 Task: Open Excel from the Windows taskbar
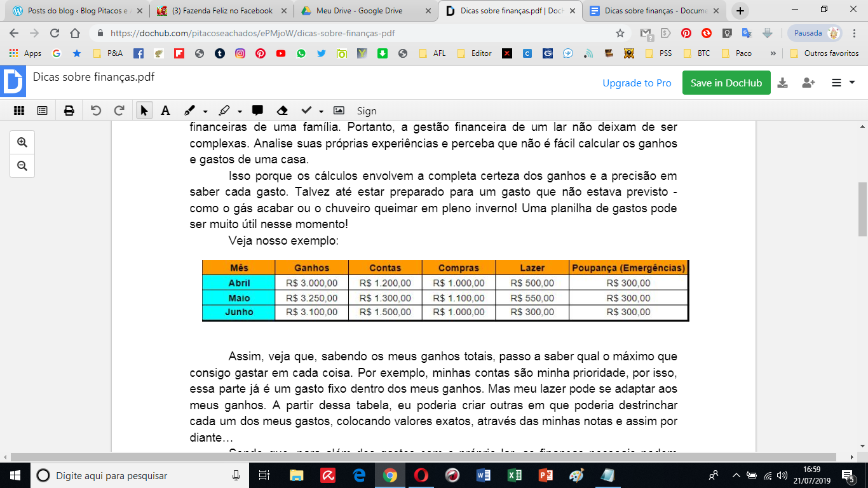[x=515, y=475]
